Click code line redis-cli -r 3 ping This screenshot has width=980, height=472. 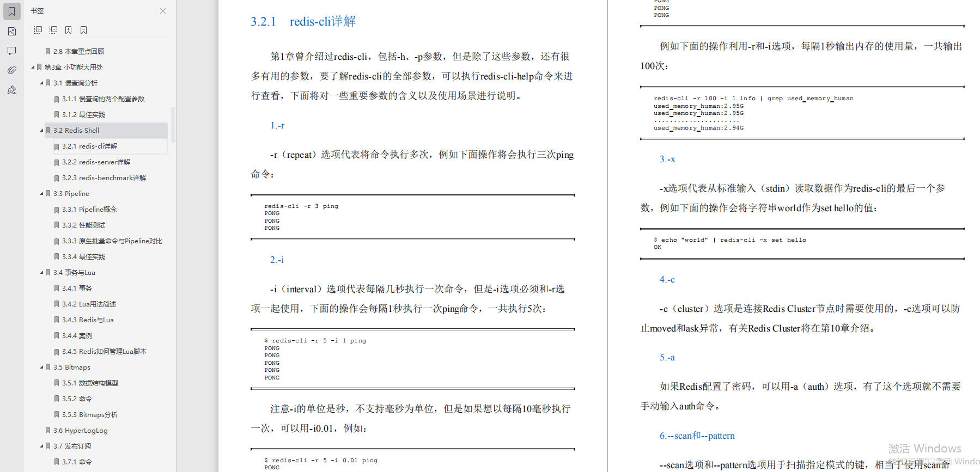[x=301, y=206]
